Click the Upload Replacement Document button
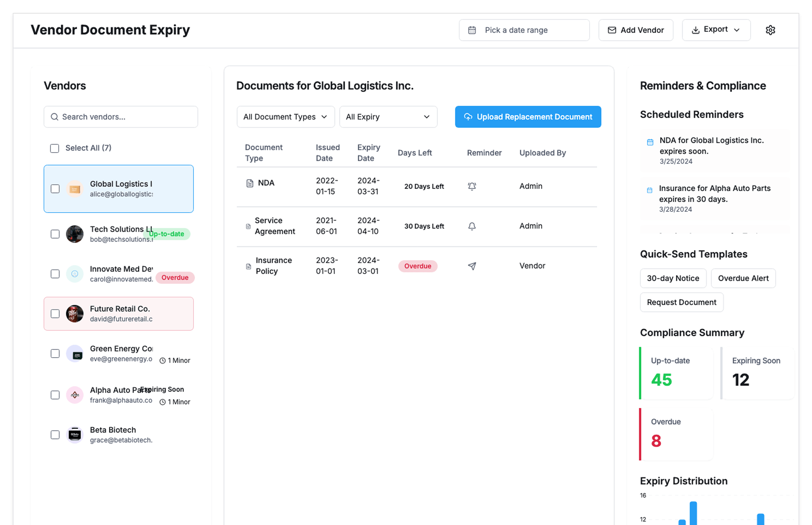The height and width of the screenshot is (525, 812). (x=528, y=117)
